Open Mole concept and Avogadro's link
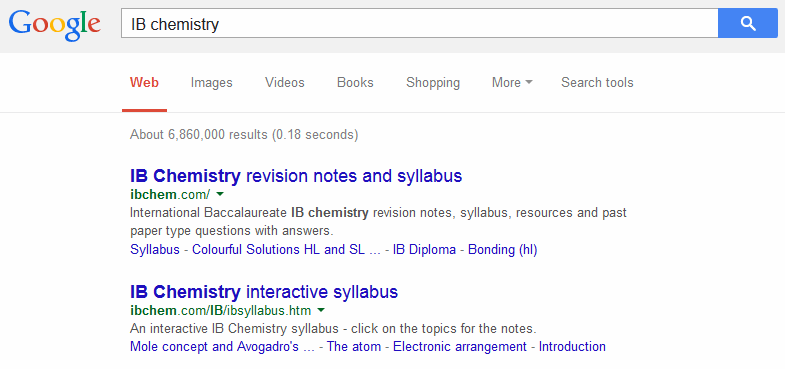Image resolution: width=785 pixels, height=369 pixels. coord(222,346)
